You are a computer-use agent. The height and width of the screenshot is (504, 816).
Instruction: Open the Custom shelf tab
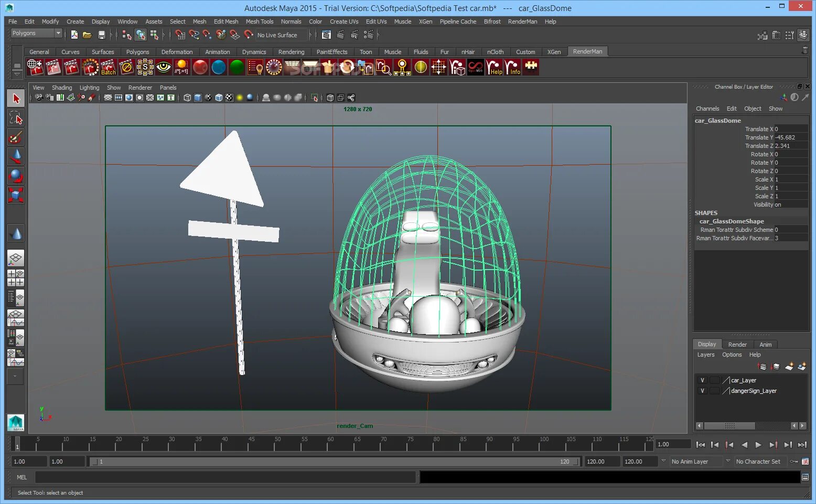(x=525, y=52)
